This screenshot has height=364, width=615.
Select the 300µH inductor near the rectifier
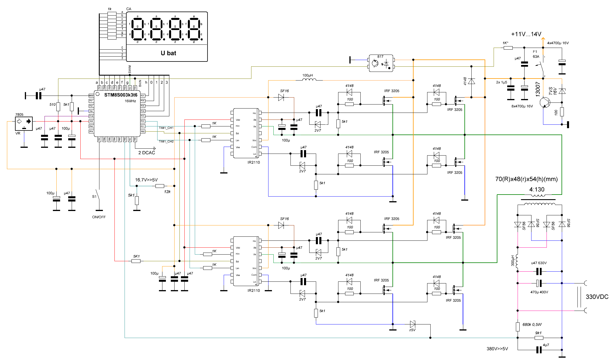(517, 261)
